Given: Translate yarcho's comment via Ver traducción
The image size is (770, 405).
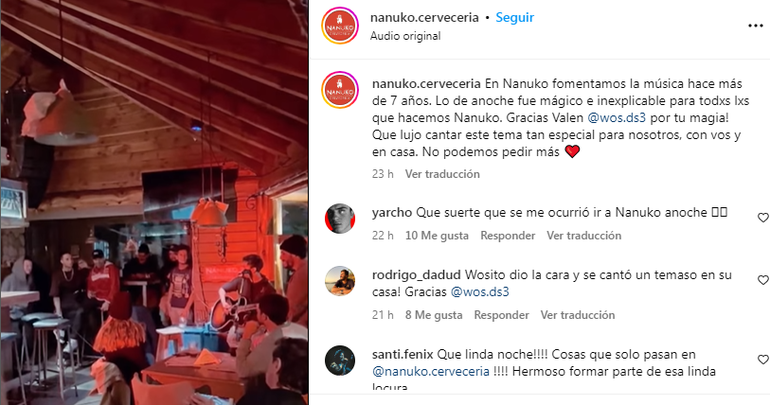Looking at the screenshot, I should (584, 236).
